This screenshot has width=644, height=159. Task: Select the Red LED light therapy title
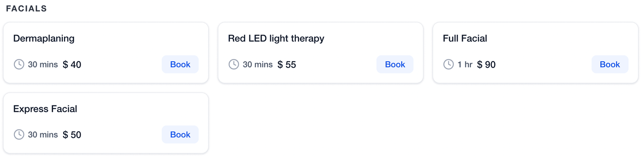[x=276, y=38]
